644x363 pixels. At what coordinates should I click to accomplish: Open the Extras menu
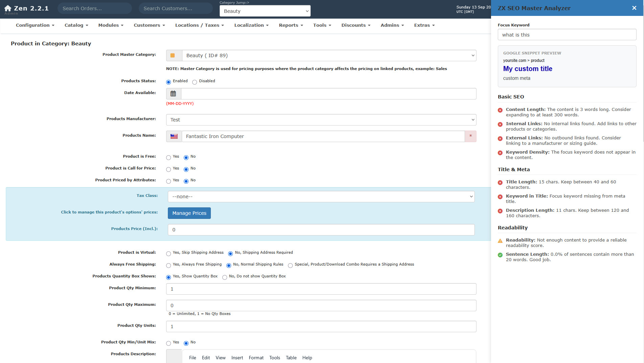pyautogui.click(x=424, y=25)
